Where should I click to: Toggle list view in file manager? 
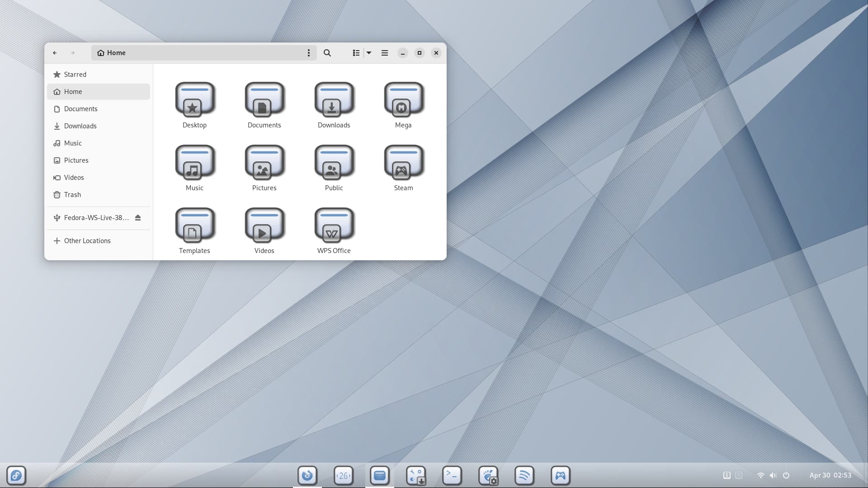pos(356,53)
